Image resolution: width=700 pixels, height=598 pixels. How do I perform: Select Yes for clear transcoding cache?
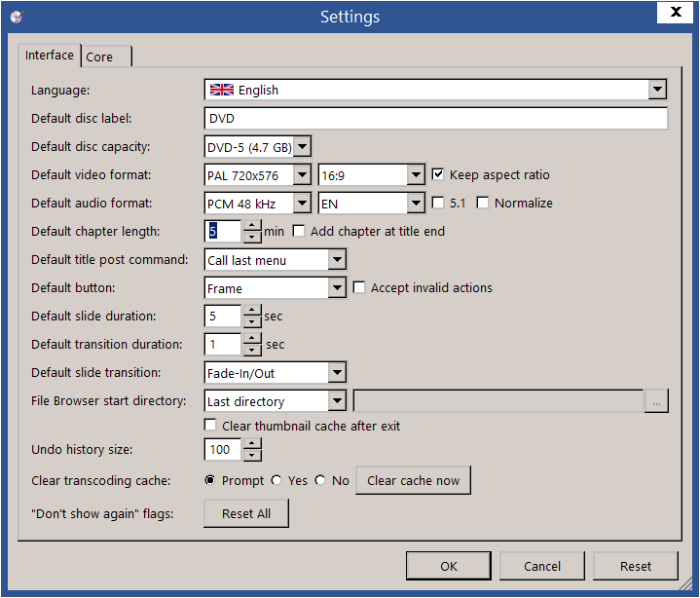click(276, 480)
